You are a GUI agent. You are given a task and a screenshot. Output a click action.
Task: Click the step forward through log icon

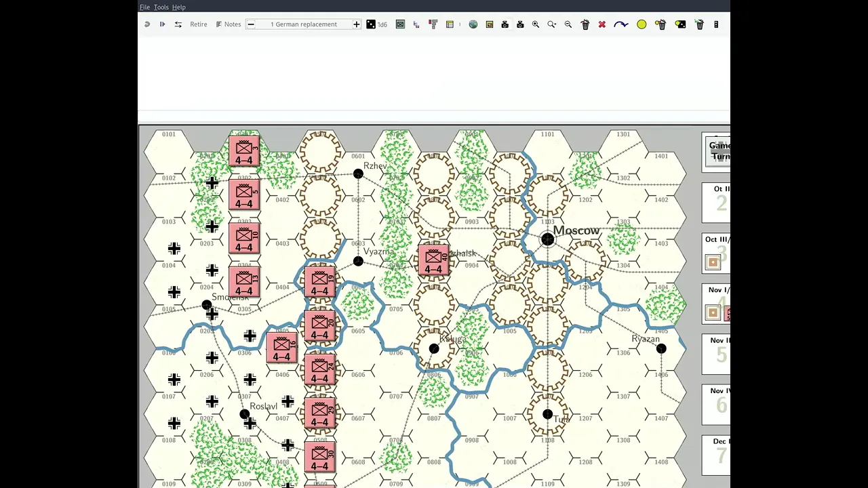tap(162, 24)
